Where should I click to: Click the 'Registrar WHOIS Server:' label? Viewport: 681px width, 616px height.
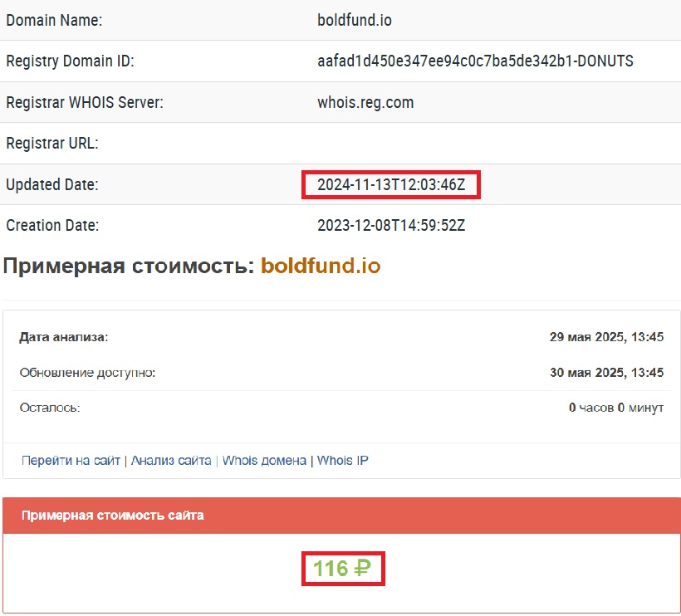pos(85,103)
